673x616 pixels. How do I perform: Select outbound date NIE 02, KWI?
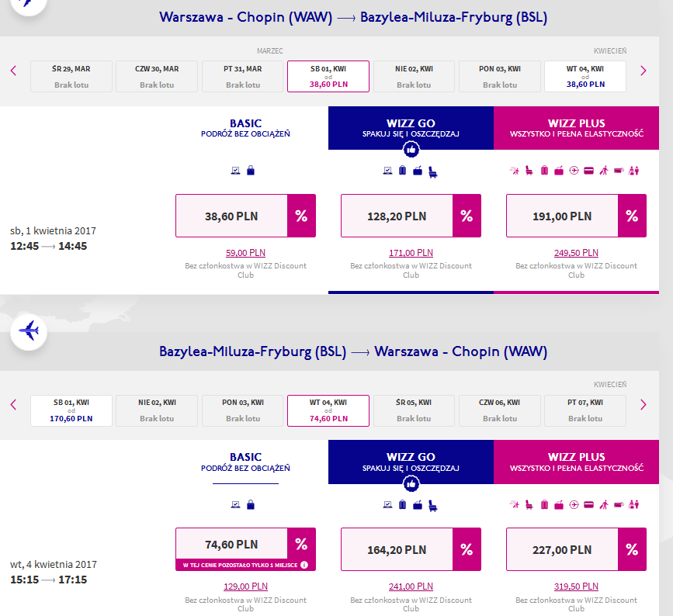coord(414,76)
